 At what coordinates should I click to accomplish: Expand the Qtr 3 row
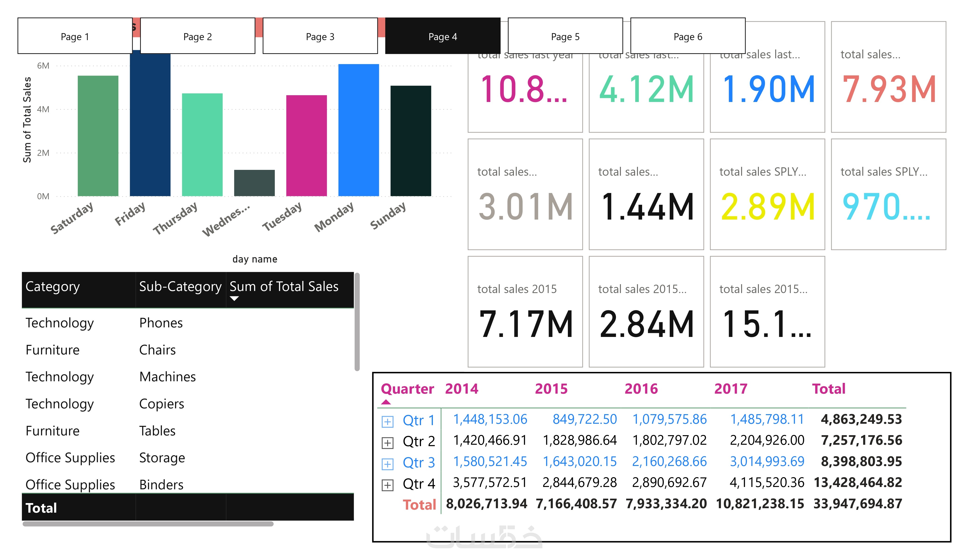pyautogui.click(x=387, y=464)
